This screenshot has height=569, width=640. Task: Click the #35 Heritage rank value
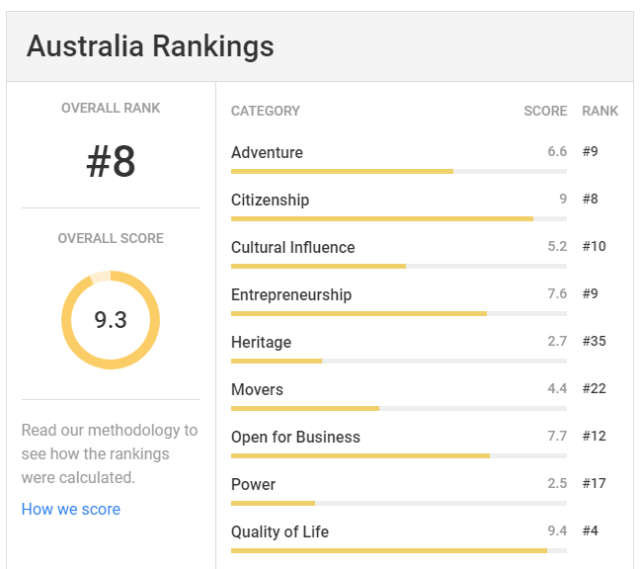pos(594,341)
